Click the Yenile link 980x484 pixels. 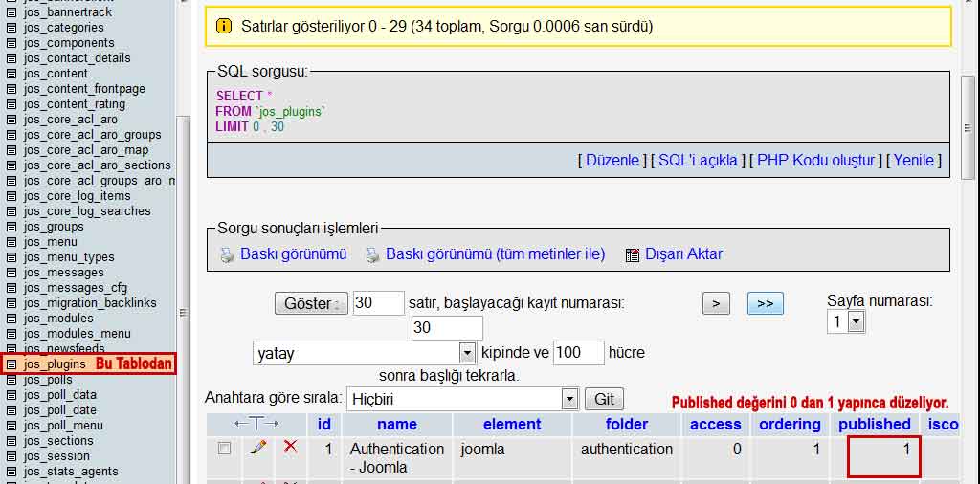tap(914, 161)
